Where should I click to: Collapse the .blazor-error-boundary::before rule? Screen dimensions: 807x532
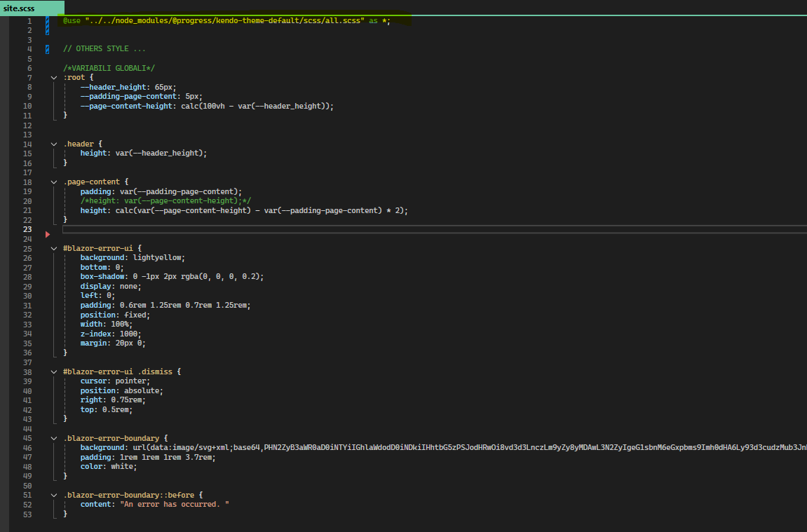pos(54,495)
